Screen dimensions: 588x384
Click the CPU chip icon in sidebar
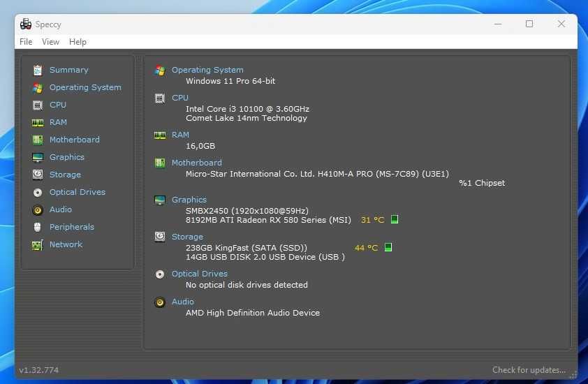[x=38, y=105]
